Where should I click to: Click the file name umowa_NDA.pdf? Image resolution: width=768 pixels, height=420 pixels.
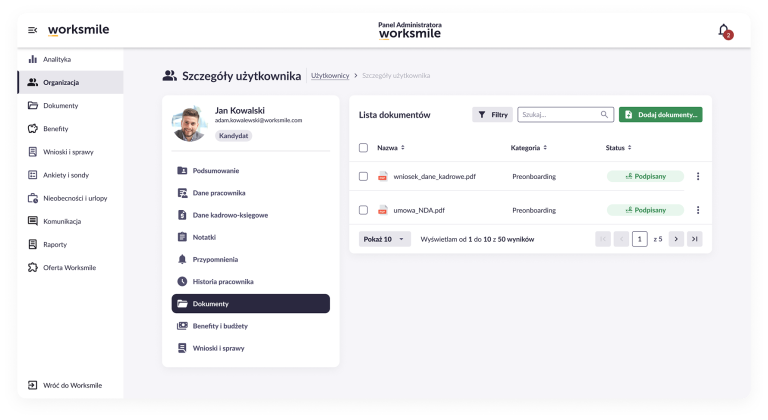point(419,210)
